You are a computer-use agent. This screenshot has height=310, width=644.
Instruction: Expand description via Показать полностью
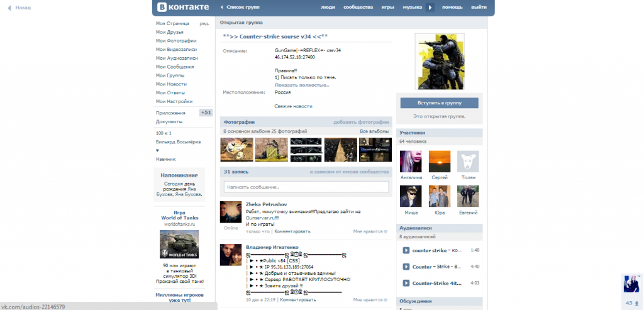click(302, 84)
